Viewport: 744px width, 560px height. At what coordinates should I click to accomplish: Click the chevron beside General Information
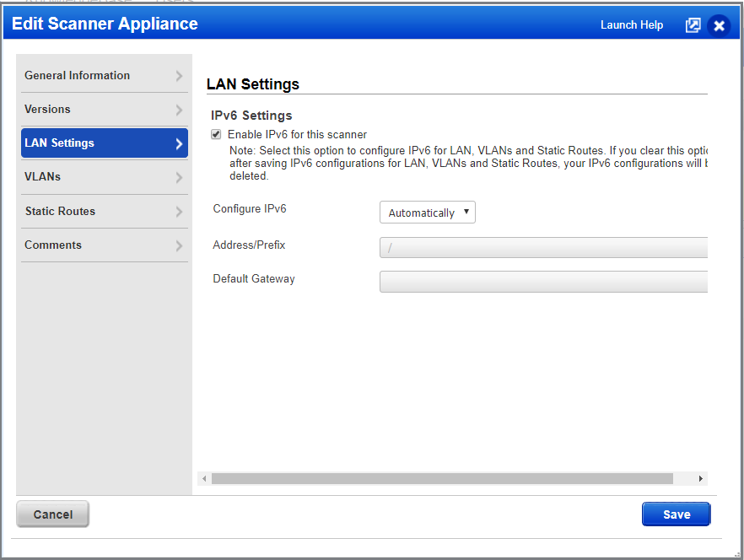tap(180, 75)
